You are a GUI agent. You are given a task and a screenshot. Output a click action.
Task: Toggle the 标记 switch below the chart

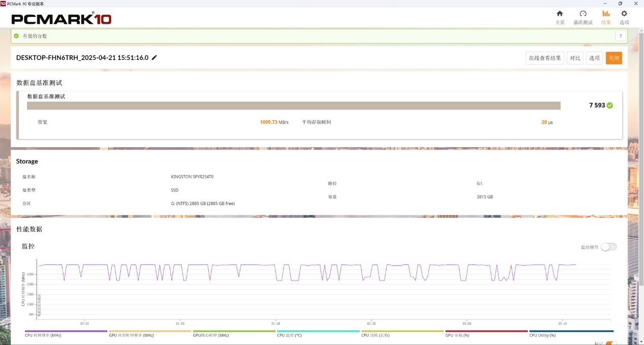(611, 343)
